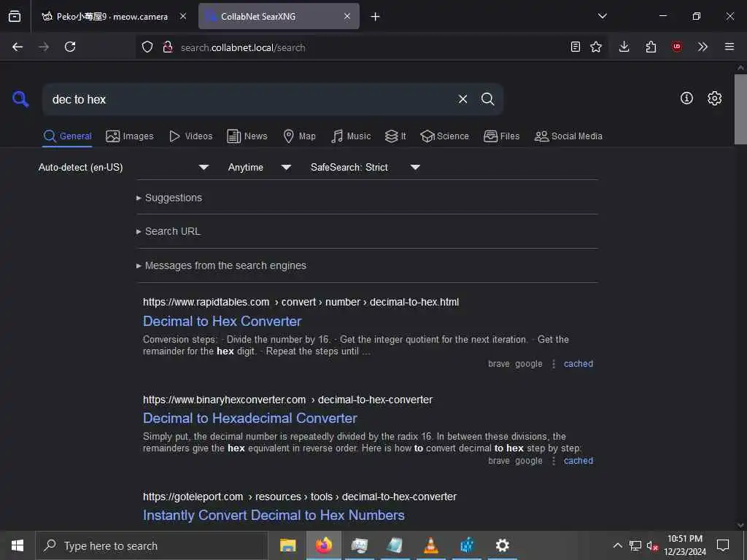Open Settings gear in taskbar

click(502, 545)
